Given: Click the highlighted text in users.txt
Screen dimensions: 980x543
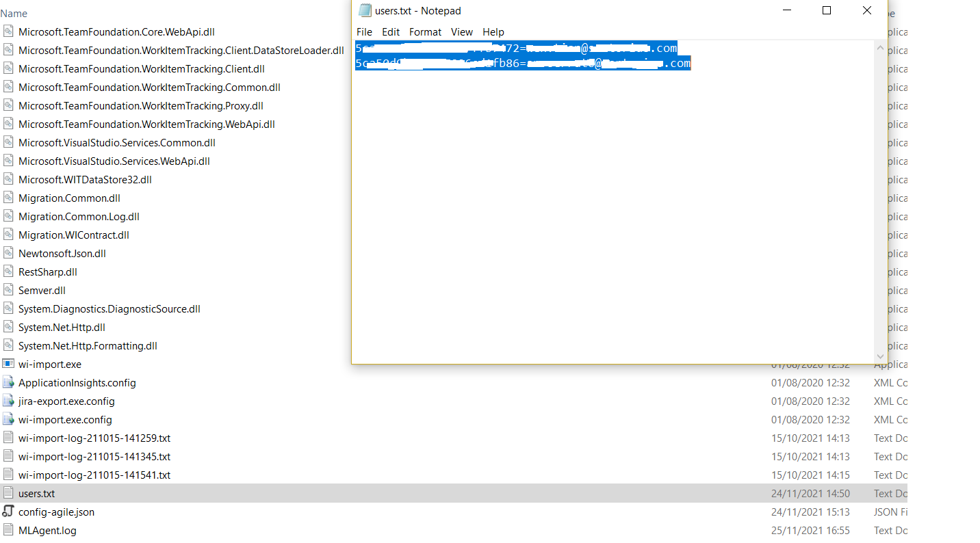Looking at the screenshot, I should point(520,55).
